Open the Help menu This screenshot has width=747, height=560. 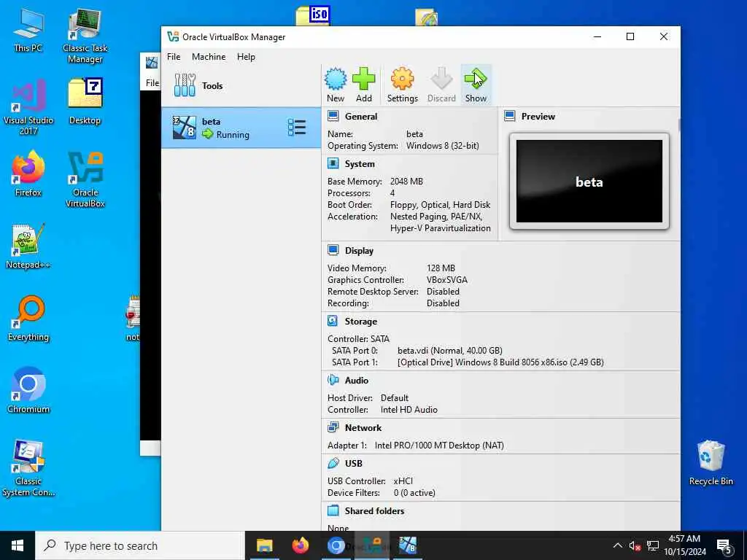tap(246, 57)
